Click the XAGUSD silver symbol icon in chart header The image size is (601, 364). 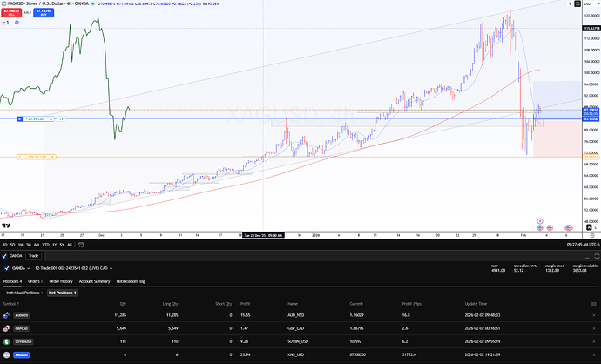coord(3,3)
